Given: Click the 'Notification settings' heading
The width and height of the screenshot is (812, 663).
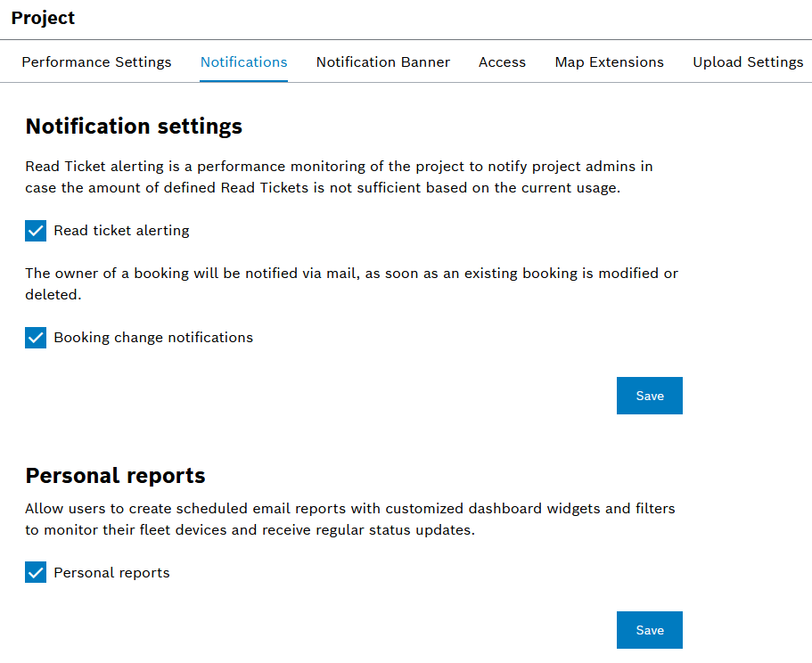Looking at the screenshot, I should pos(134,127).
